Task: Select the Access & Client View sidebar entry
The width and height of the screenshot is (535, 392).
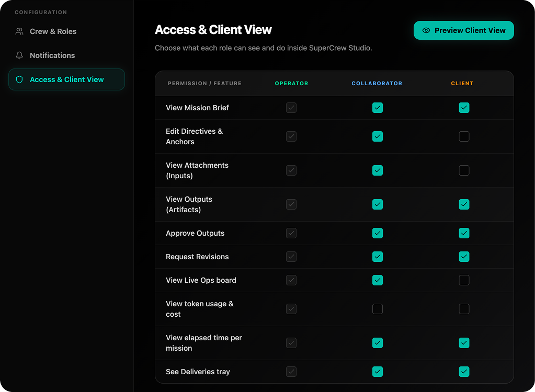Action: click(x=66, y=79)
